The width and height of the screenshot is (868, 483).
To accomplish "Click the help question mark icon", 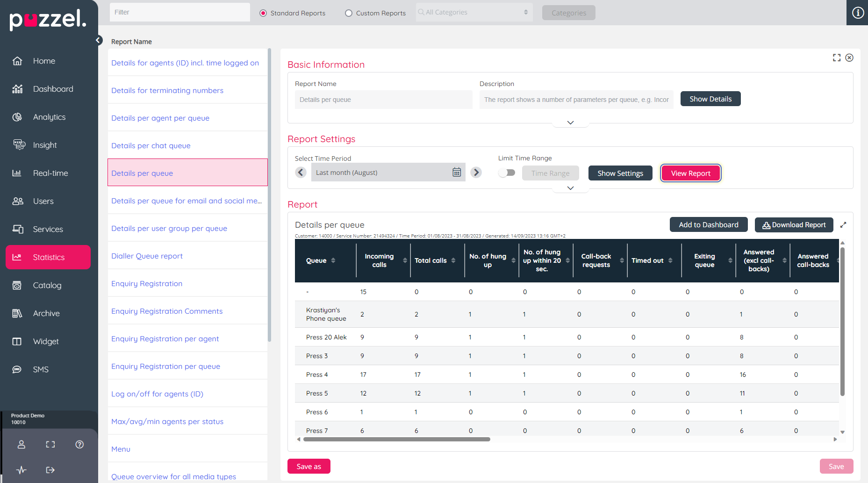I will click(x=79, y=444).
